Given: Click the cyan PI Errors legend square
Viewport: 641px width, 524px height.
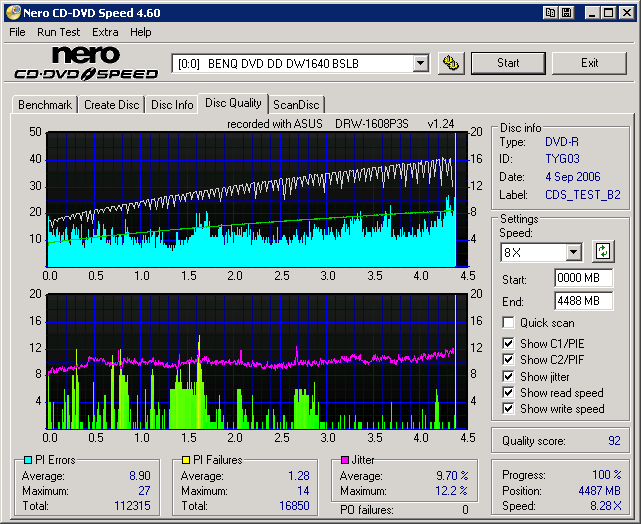Looking at the screenshot, I should click(26, 461).
